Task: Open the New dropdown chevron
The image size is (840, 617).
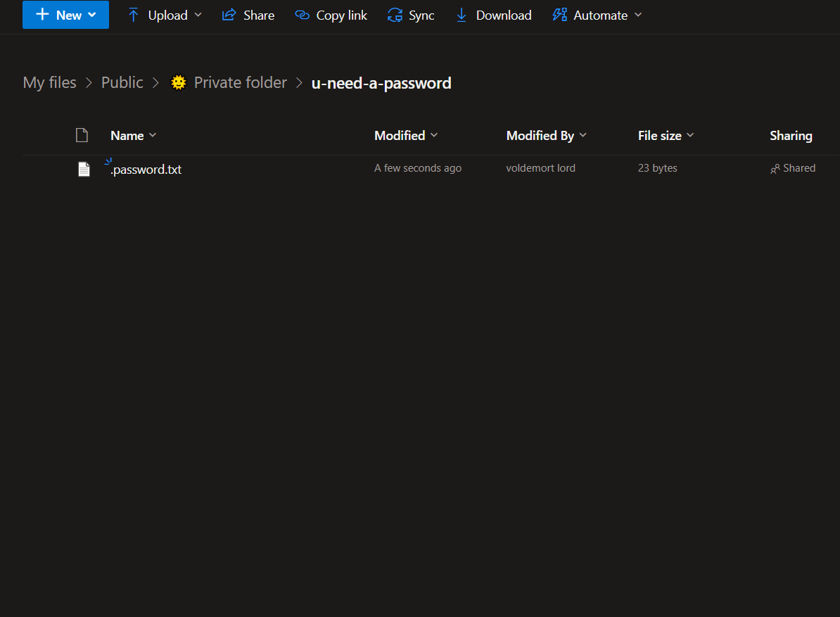Action: tap(92, 15)
